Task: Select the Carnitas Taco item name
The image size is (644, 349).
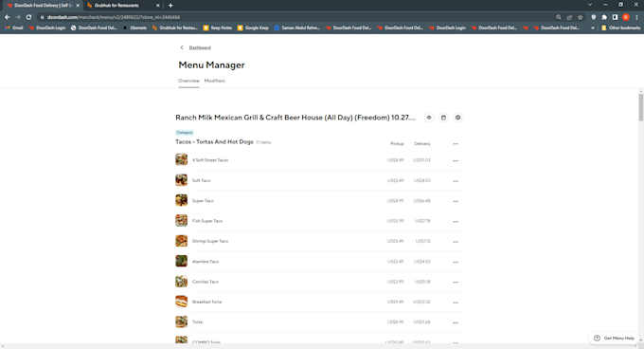Action: (206, 282)
